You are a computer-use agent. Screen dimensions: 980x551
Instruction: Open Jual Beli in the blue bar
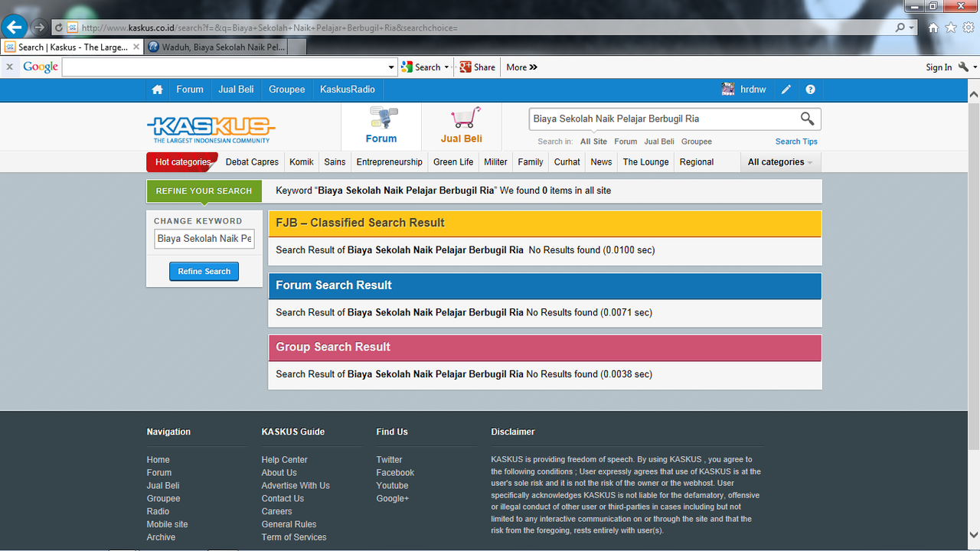coord(236,90)
